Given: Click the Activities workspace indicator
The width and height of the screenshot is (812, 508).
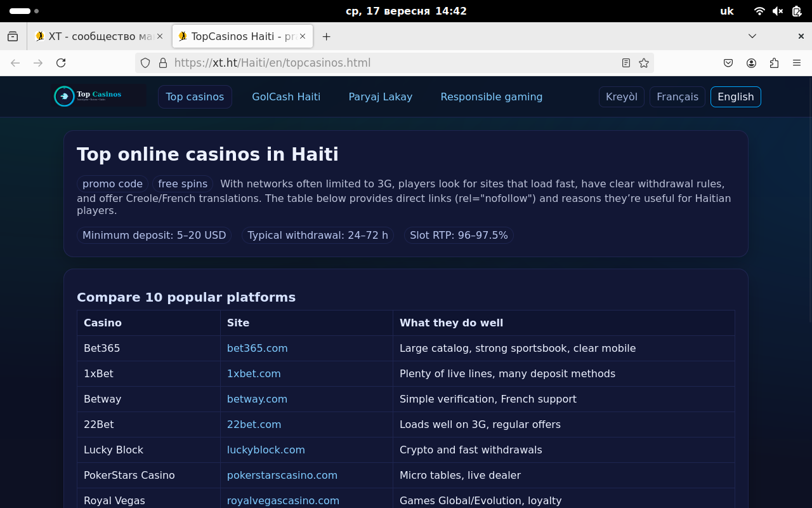Looking at the screenshot, I should tap(24, 11).
